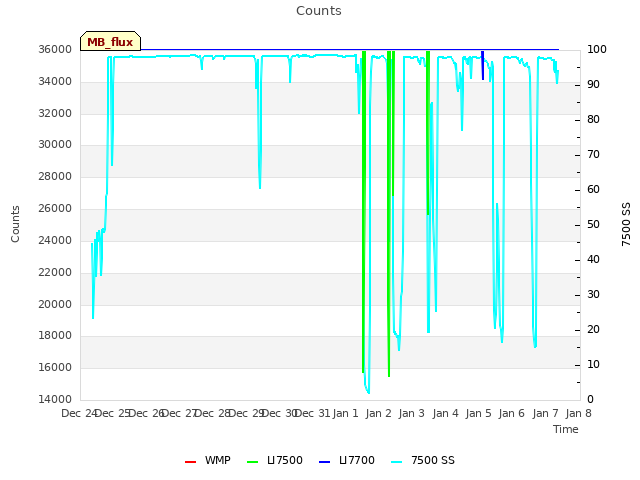Viewport: 640px width, 480px height.
Task: Click the chart title 'Counts'
Action: tap(319, 11)
